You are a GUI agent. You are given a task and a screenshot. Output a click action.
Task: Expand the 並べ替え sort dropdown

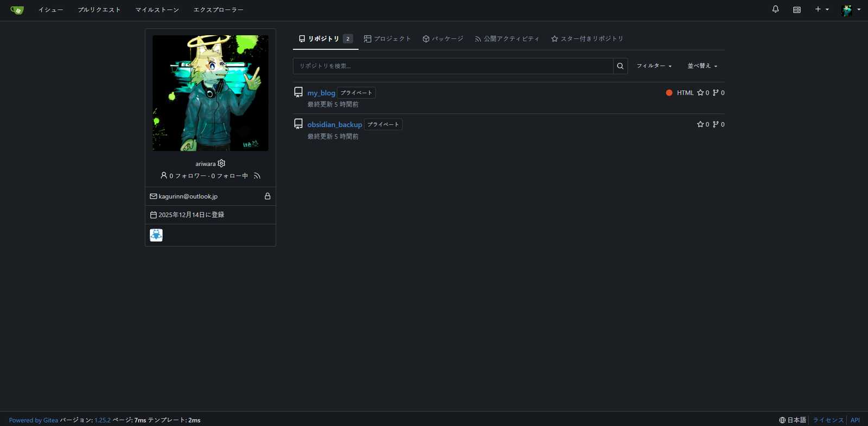702,66
